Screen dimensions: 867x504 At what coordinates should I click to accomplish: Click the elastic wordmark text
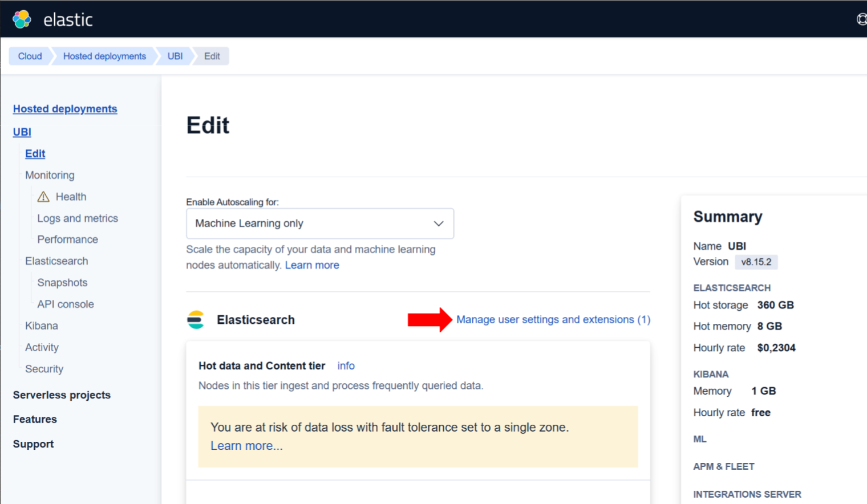pyautogui.click(x=68, y=20)
